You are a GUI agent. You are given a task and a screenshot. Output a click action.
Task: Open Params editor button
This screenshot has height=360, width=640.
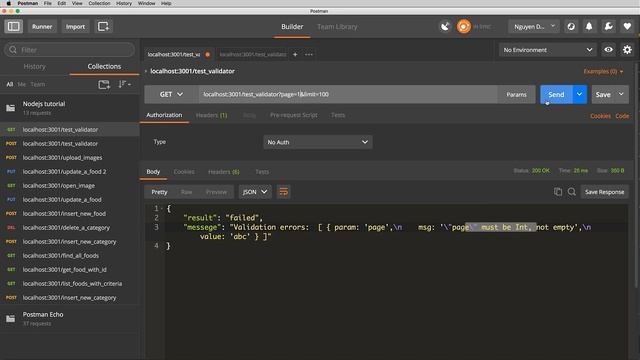pos(516,94)
